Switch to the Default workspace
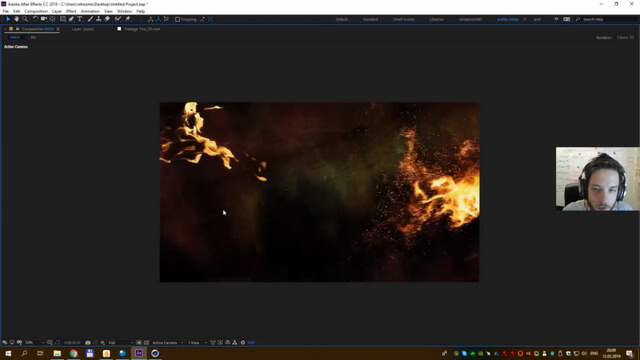Image resolution: width=640 pixels, height=360 pixels. click(x=342, y=19)
